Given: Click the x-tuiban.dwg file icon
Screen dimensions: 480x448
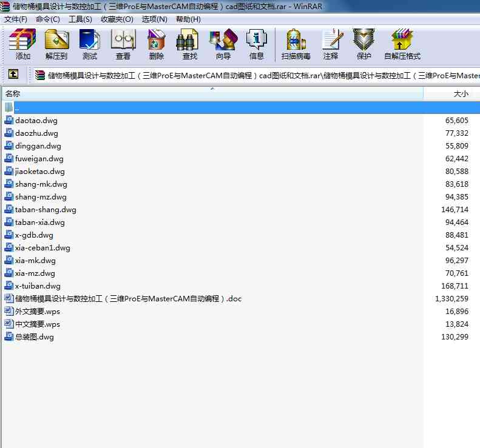Looking at the screenshot, I should pyautogui.click(x=9, y=286).
